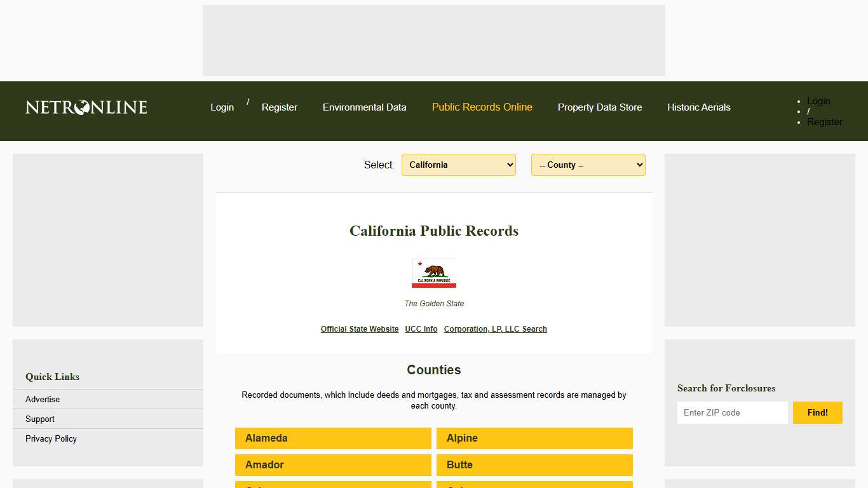Click the UCC Info link
Viewport: 868px width, 488px height.
pos(421,329)
